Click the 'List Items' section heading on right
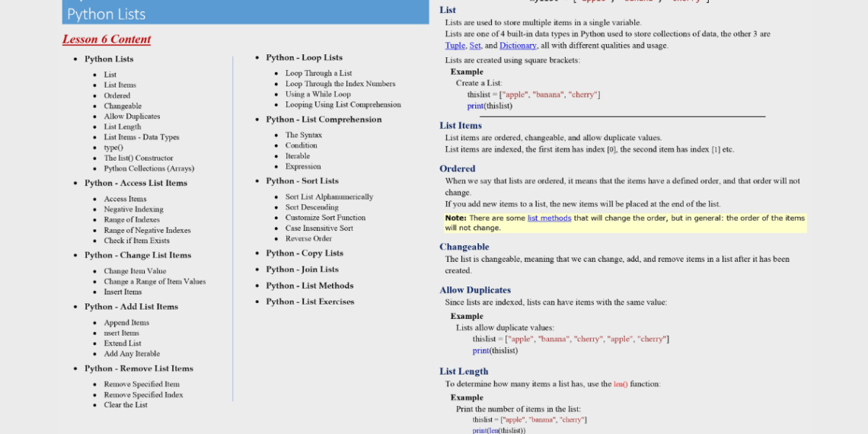The image size is (868, 434). coord(461,126)
